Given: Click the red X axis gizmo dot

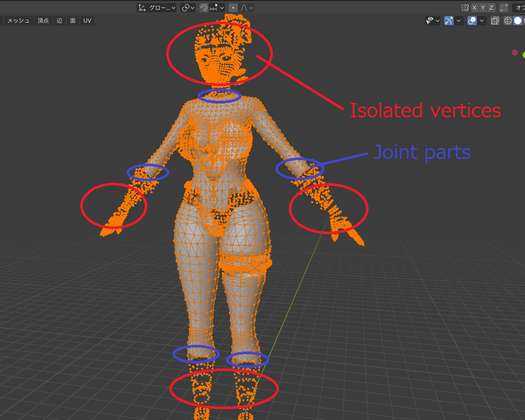Looking at the screenshot, I should (515, 52).
